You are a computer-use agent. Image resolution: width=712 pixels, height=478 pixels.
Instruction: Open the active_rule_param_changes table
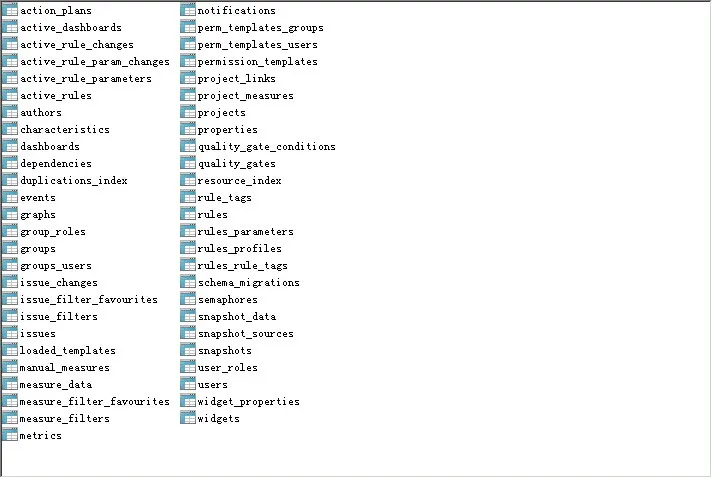pyautogui.click(x=95, y=62)
